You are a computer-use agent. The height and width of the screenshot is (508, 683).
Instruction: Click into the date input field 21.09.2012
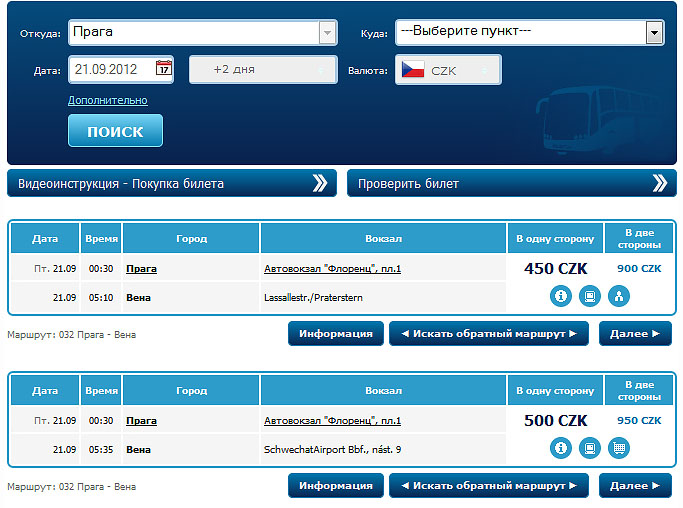point(110,69)
